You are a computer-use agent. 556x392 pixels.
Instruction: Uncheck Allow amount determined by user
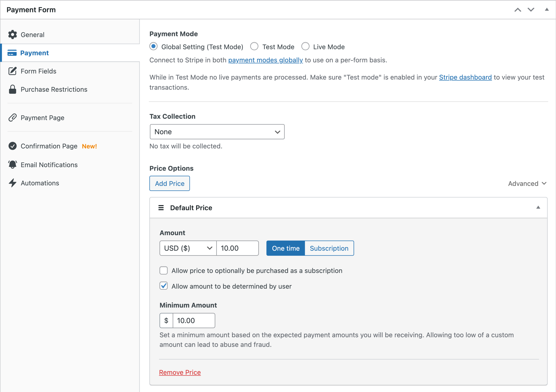click(x=164, y=286)
